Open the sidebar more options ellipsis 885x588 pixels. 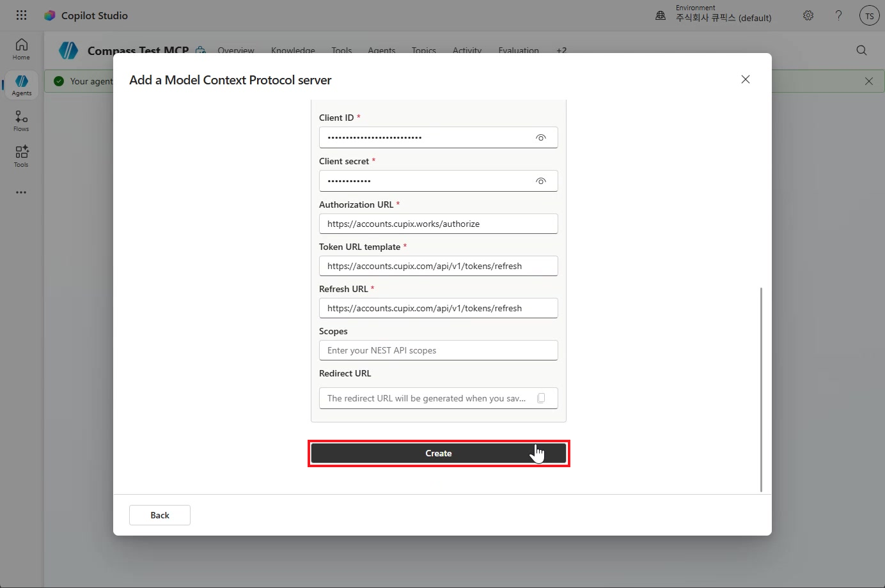tap(21, 192)
